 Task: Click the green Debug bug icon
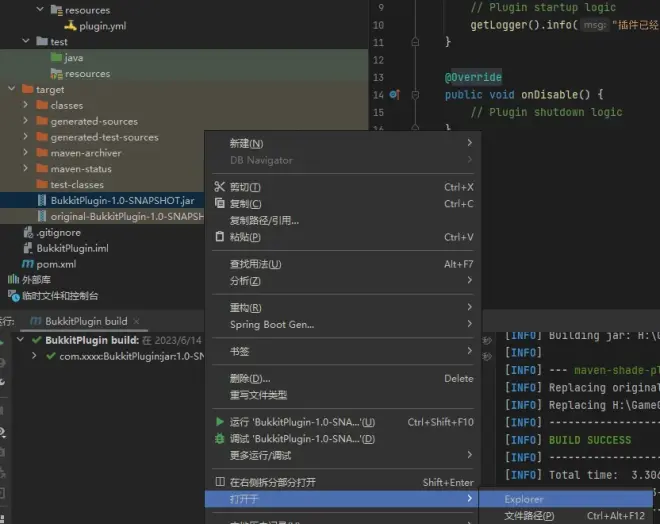tap(219, 439)
